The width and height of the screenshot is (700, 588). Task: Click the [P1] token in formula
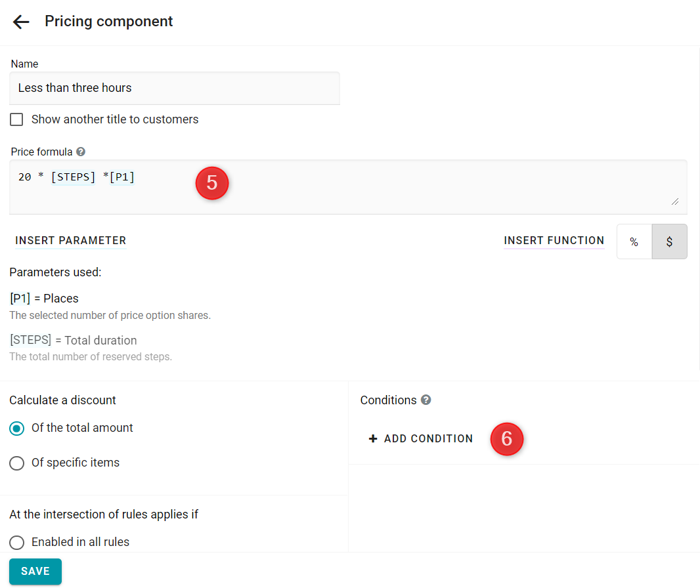pos(122,177)
